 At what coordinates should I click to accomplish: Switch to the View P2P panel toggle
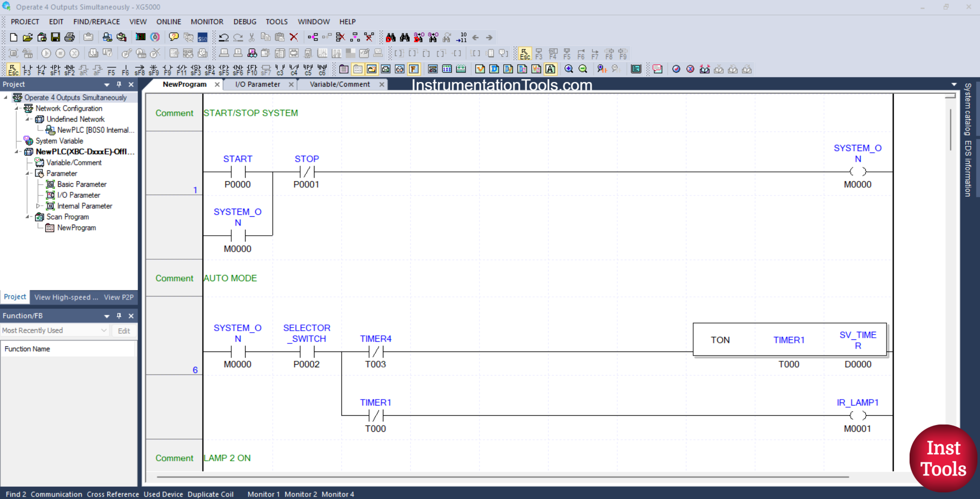[118, 297]
